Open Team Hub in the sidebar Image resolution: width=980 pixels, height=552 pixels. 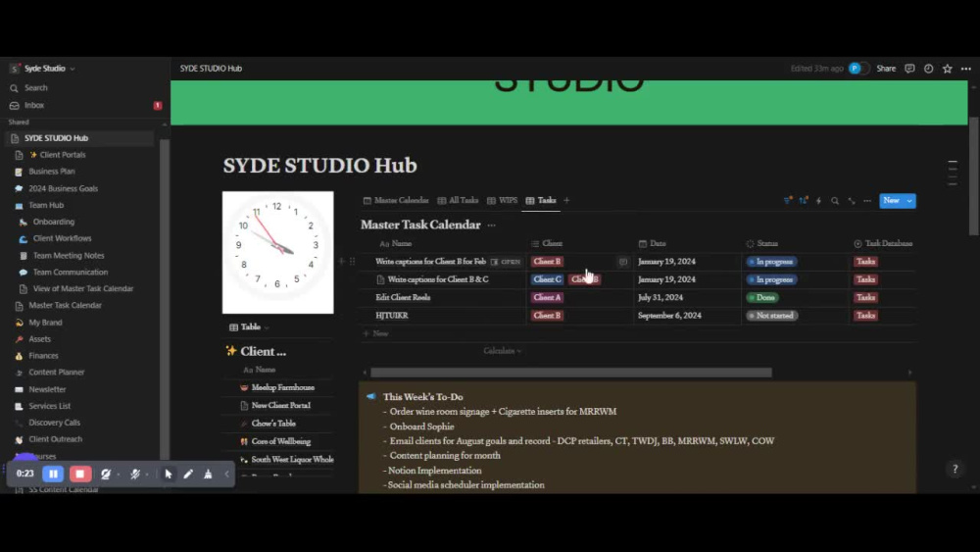(x=46, y=205)
